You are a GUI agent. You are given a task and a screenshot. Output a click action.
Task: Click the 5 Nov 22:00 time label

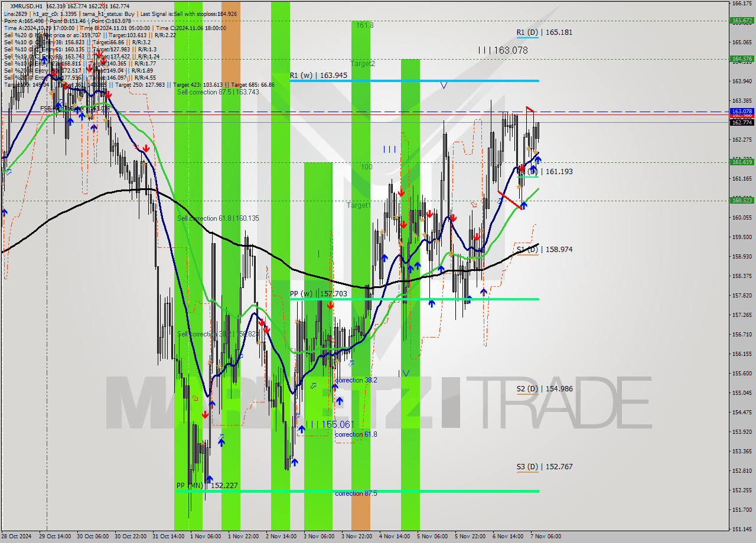click(471, 537)
